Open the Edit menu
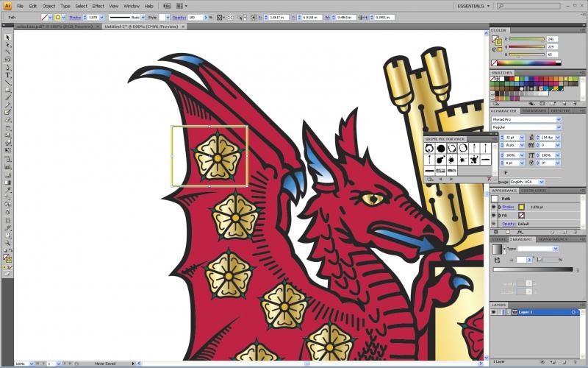The height and width of the screenshot is (368, 588). (x=33, y=6)
